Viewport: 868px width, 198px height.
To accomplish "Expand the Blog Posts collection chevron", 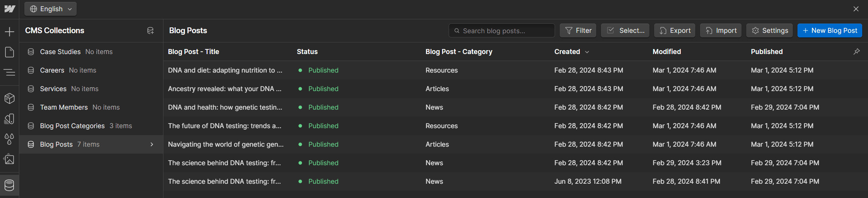I will 152,144.
